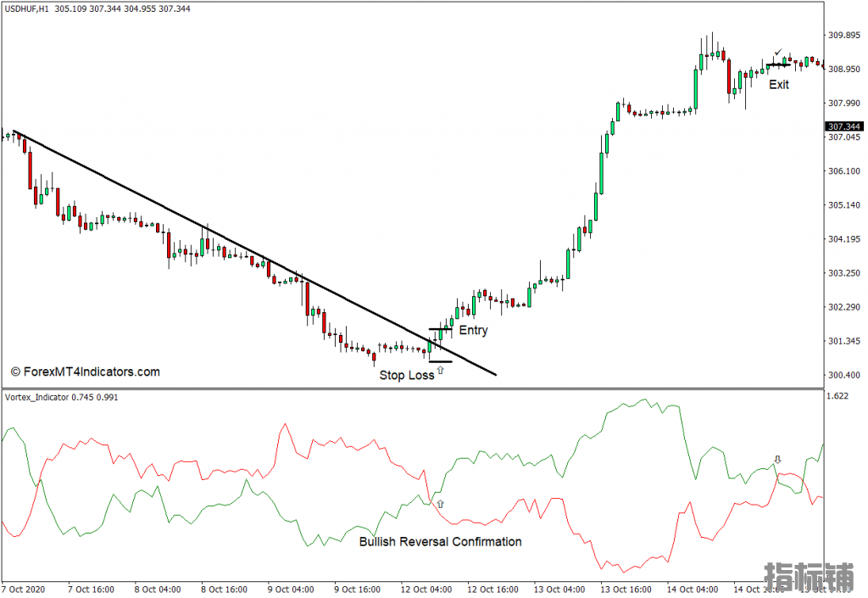Select the horizontal Exit level line
Viewport: 868px width, 598px height.
(x=778, y=64)
